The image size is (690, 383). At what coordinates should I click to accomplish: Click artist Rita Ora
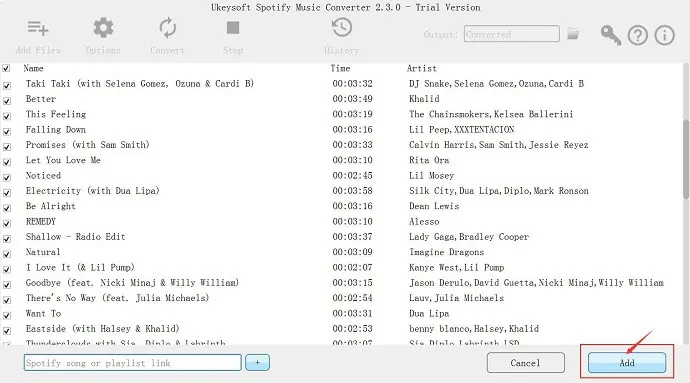(x=429, y=160)
